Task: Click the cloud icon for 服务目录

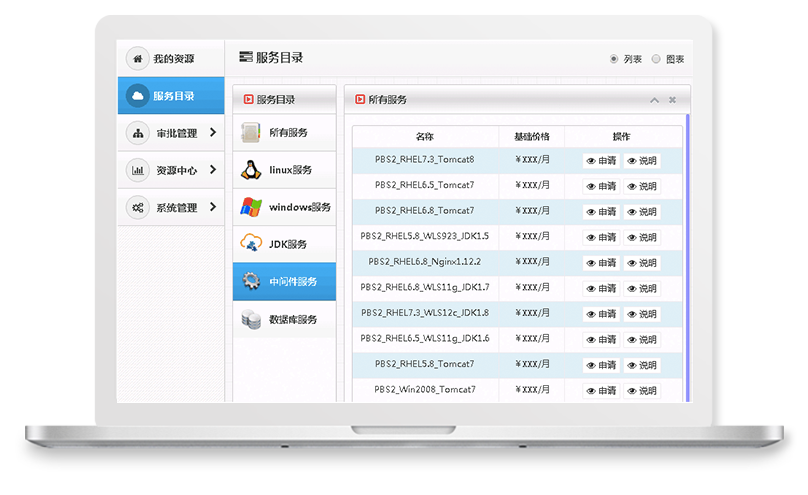Action: [137, 96]
